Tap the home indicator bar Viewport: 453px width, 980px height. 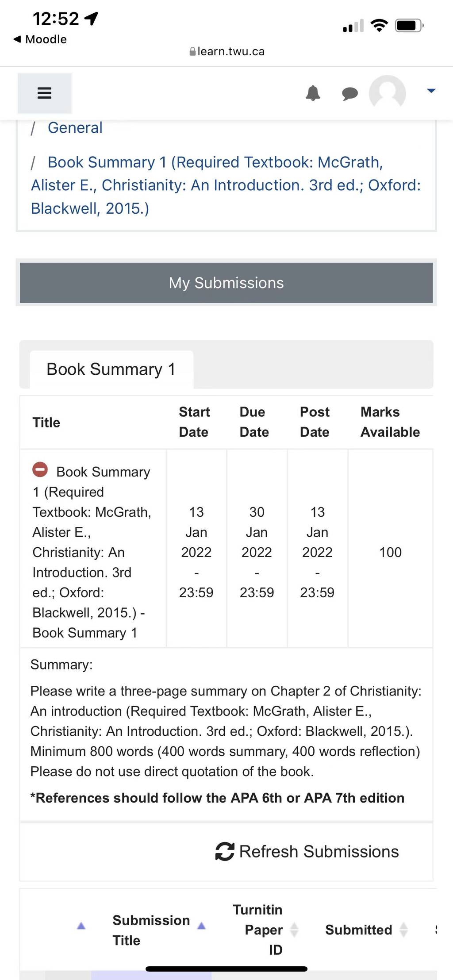click(226, 969)
